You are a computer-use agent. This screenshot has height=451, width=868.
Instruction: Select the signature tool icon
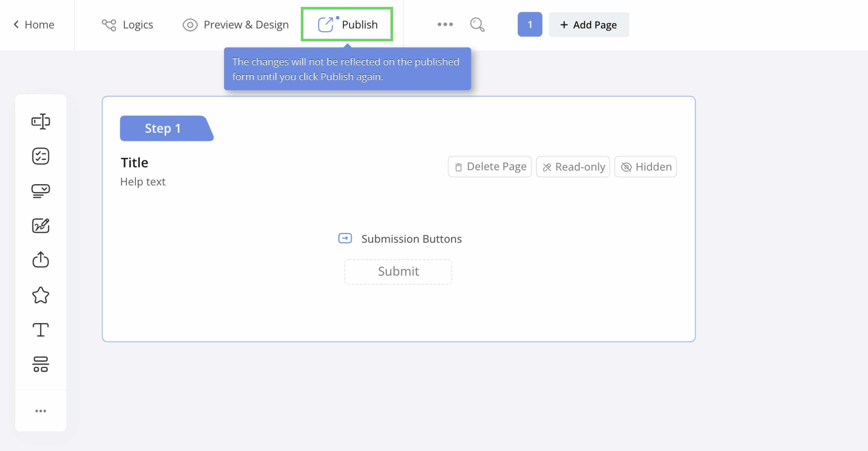coord(41,225)
